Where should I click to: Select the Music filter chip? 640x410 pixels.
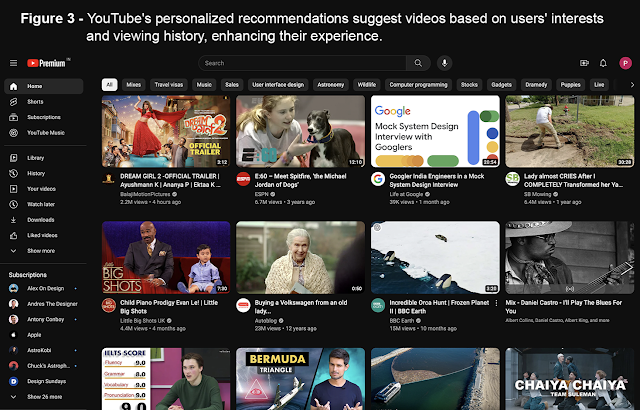click(x=204, y=85)
